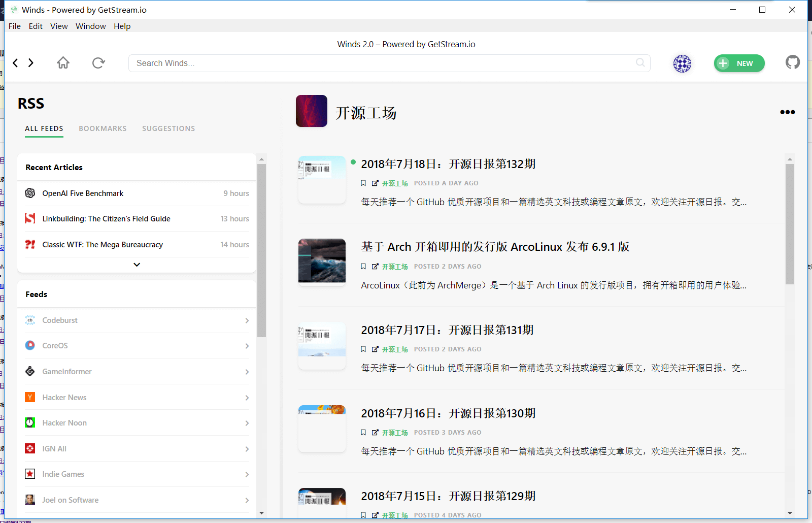This screenshot has height=523, width=812.
Task: Open more options for 开源工场 feed
Action: (787, 112)
